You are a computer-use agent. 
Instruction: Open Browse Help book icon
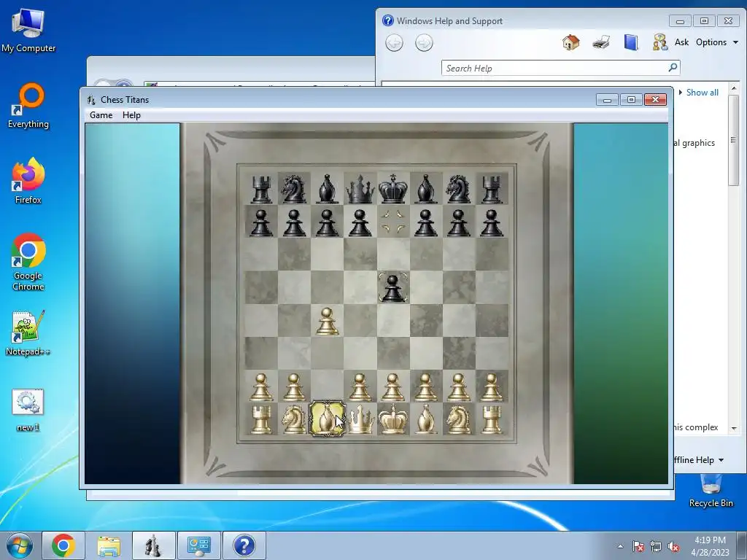[x=631, y=42]
